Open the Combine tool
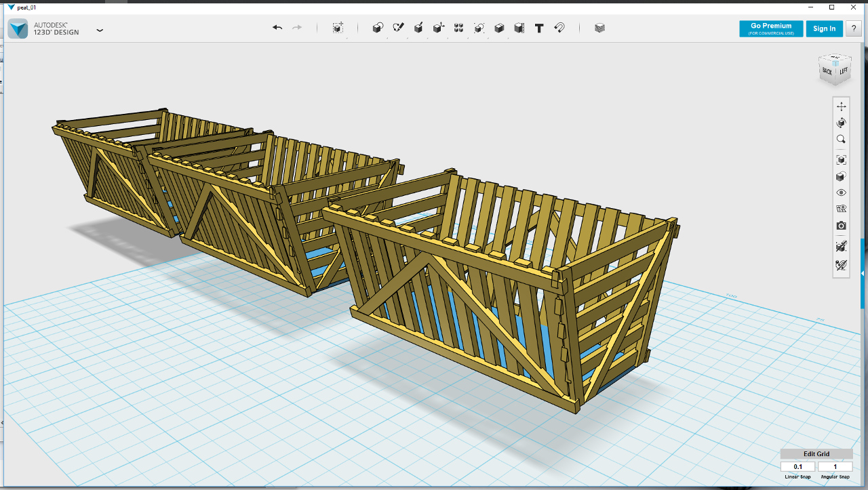The width and height of the screenshot is (868, 490). click(x=499, y=28)
